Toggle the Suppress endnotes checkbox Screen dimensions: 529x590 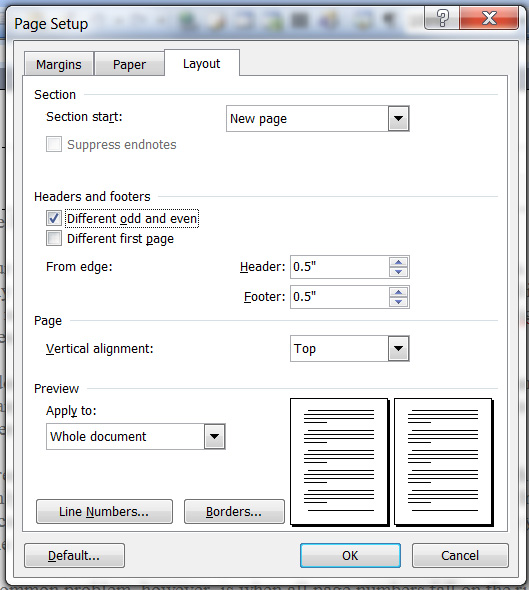tap(54, 144)
